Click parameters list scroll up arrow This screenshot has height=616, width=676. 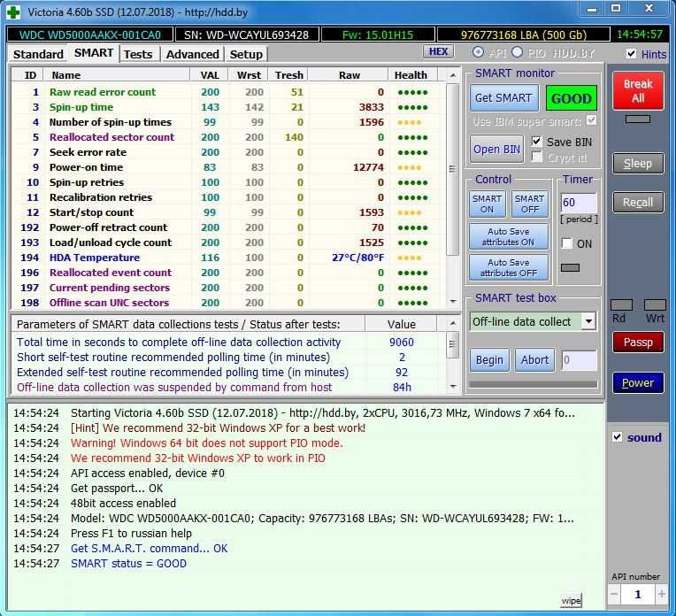pyautogui.click(x=453, y=323)
